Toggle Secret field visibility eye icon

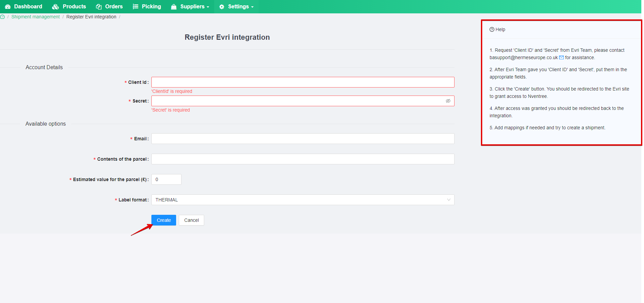click(x=448, y=101)
